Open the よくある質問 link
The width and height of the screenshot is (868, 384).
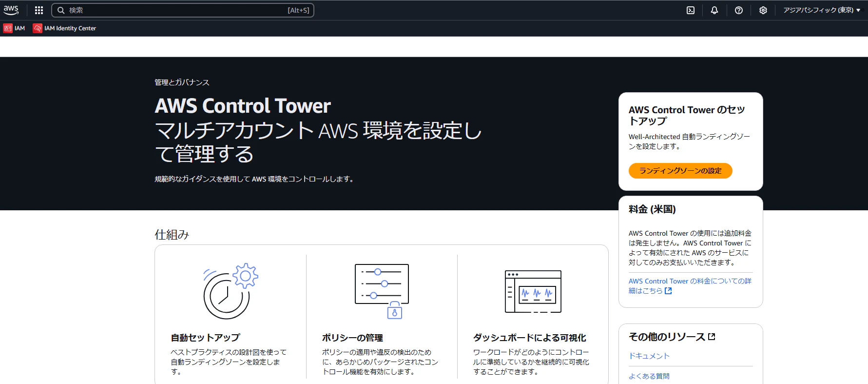(649, 376)
